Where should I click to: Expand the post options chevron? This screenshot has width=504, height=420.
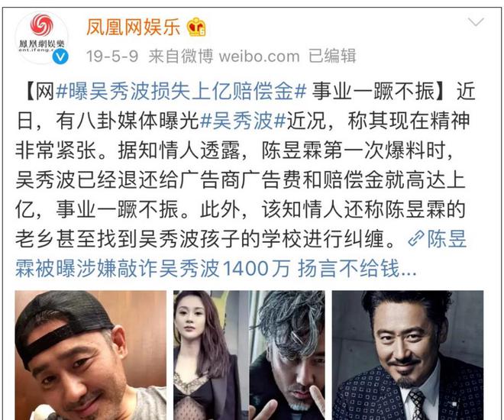pos(476,22)
